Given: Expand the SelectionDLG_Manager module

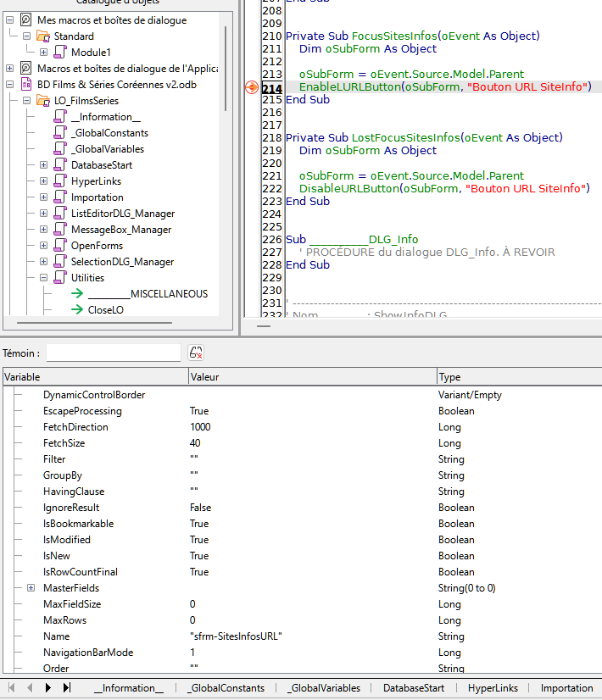Looking at the screenshot, I should pos(43,261).
